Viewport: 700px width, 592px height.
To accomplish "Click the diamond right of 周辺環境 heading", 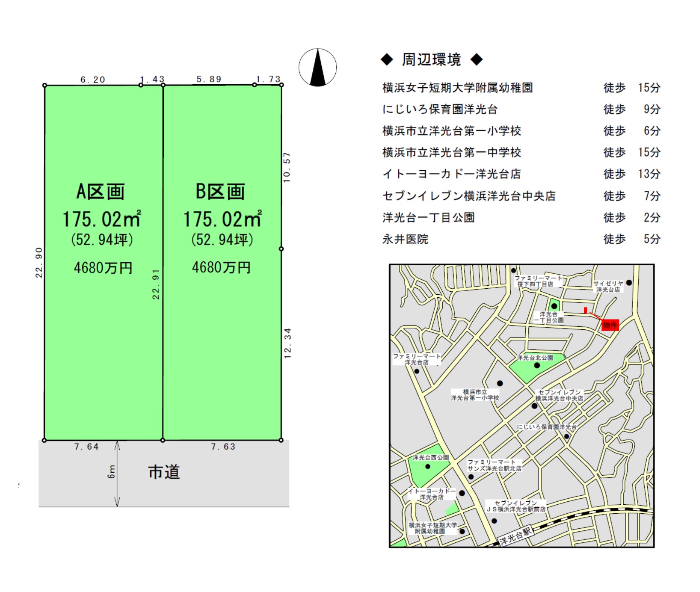I will pos(477,59).
